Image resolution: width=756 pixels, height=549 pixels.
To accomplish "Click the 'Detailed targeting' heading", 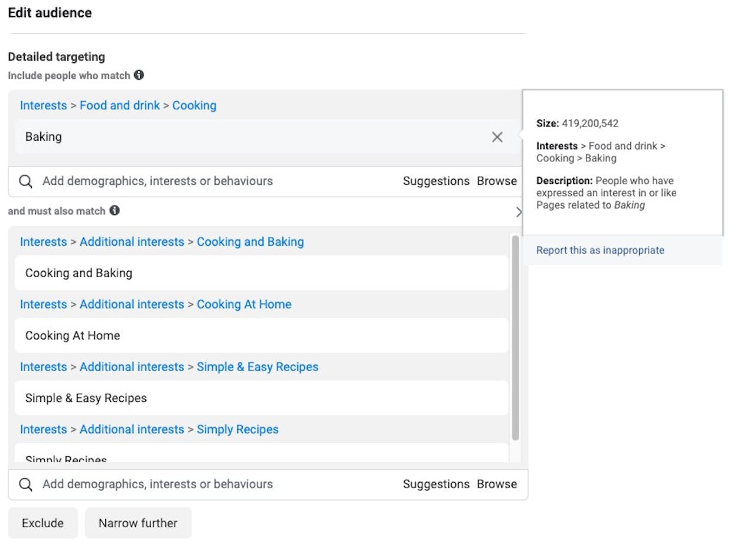I will tap(57, 57).
